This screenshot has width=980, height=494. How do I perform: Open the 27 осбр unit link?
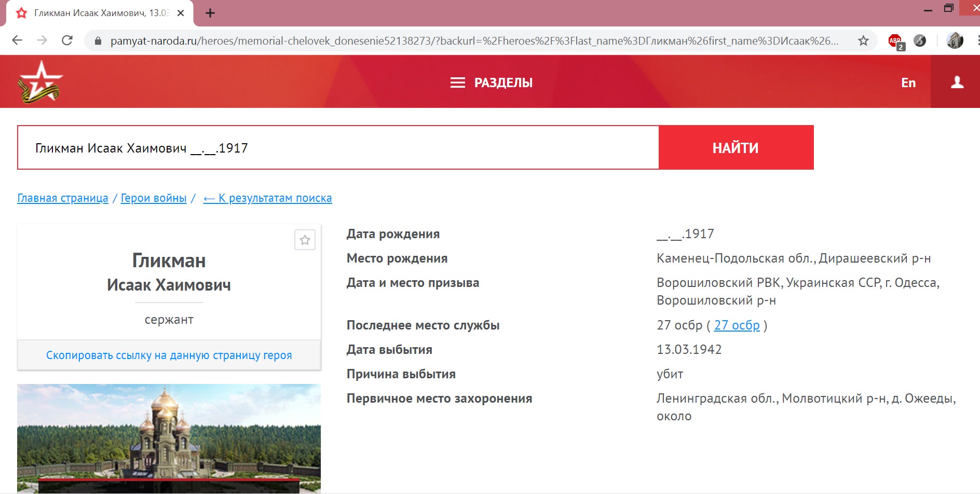737,325
